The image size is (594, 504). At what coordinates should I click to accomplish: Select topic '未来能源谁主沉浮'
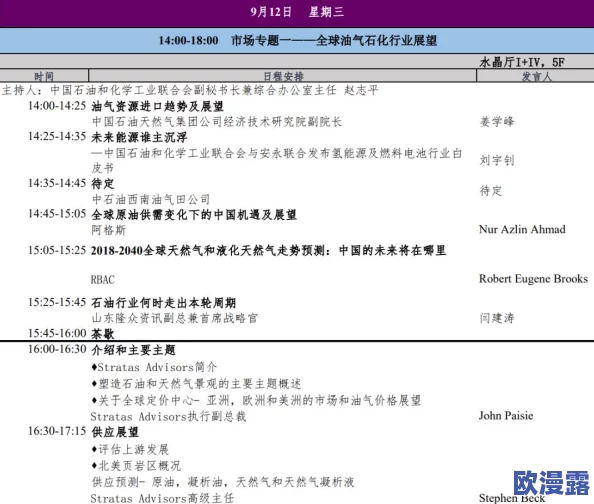pyautogui.click(x=139, y=137)
